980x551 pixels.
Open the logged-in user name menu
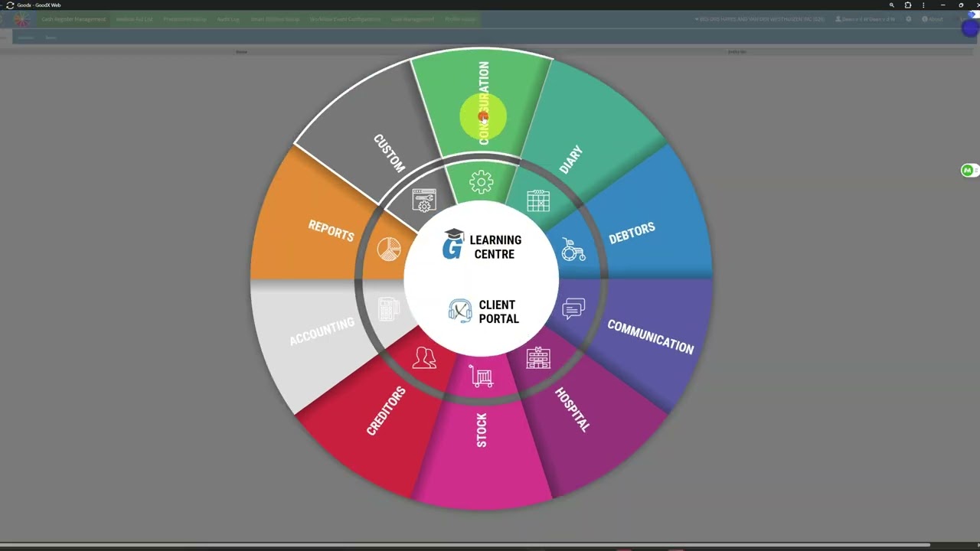865,19
